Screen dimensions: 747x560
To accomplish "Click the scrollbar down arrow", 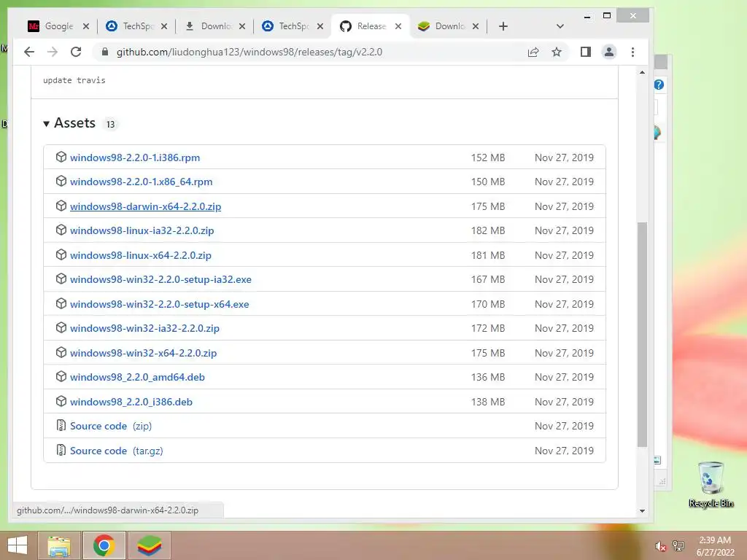I will [x=642, y=511].
